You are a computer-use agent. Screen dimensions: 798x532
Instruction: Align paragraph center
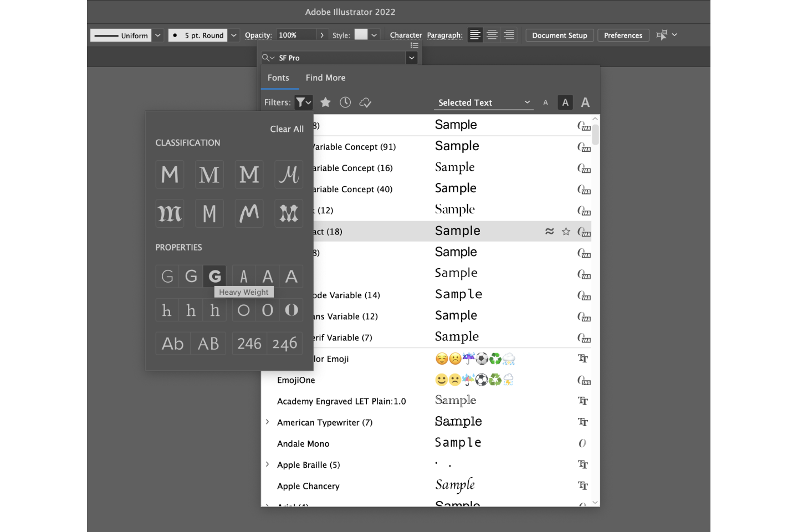492,35
